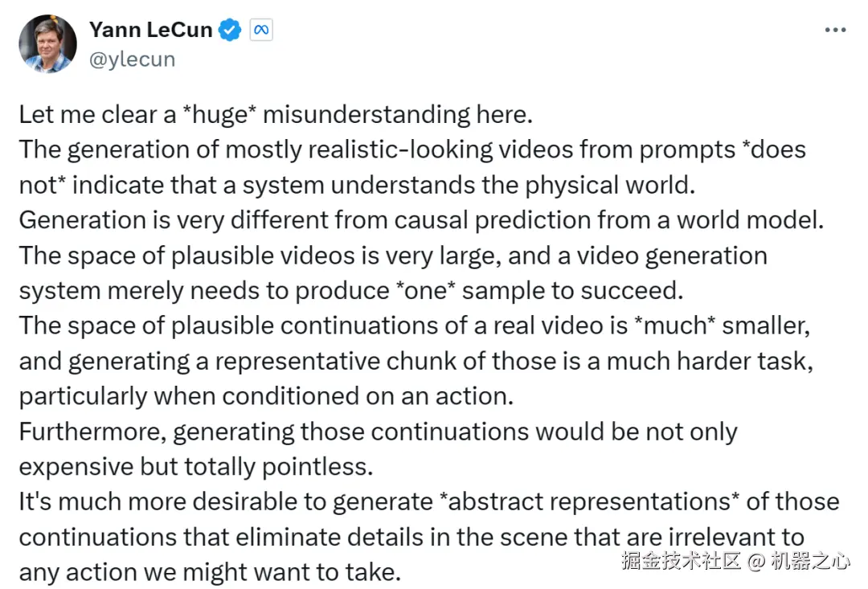Click the Yann LeCun display name
Screen dimensions: 868x589
coord(151,31)
